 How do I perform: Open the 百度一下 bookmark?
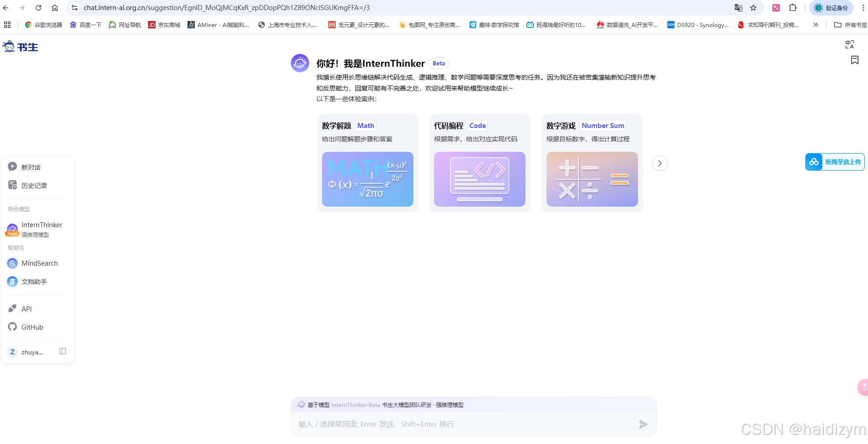pos(86,25)
